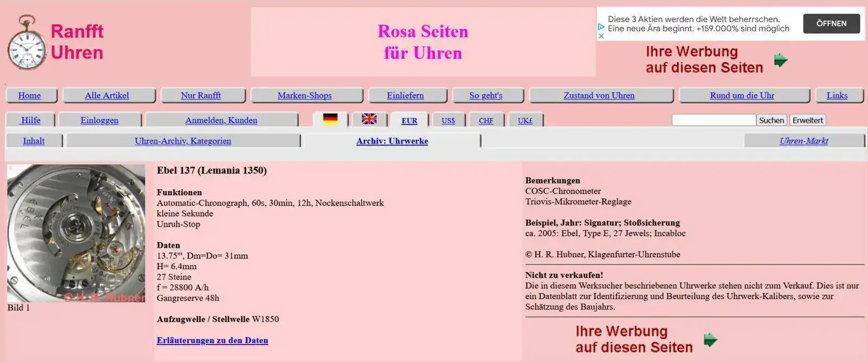Switch to English via UK flag
Image resolution: width=868 pixels, height=362 pixels.
tap(369, 119)
